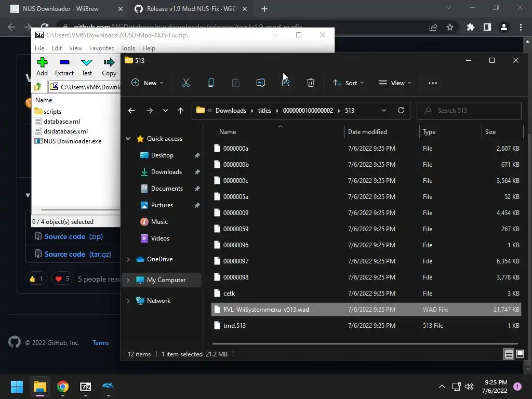Click the Rename icon in Explorer toolbar
The width and height of the screenshot is (532, 399).
pos(261,83)
